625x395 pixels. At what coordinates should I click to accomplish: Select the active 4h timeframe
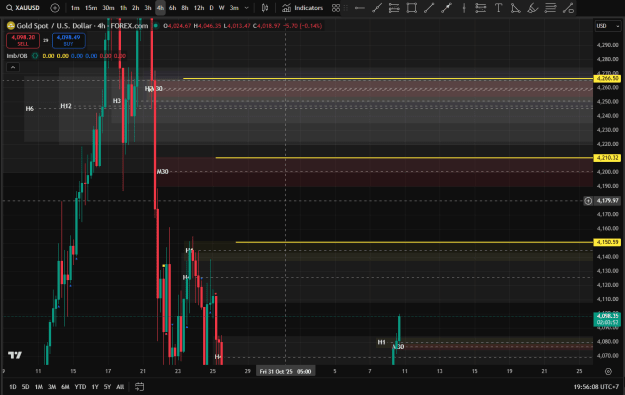160,8
